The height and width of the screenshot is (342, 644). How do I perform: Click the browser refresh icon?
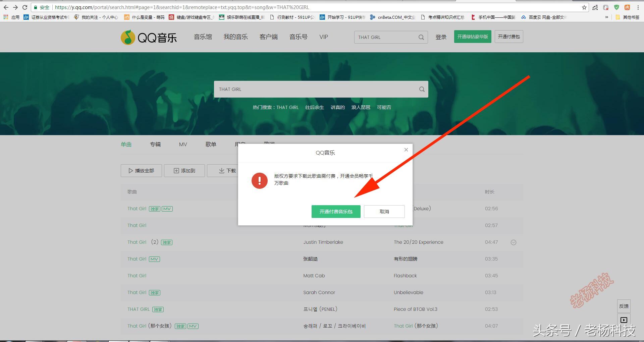tap(25, 7)
